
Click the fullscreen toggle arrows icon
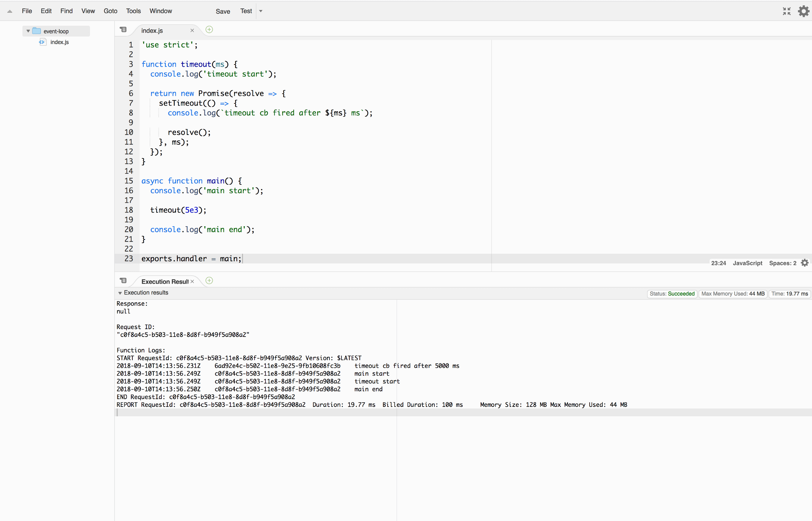786,11
